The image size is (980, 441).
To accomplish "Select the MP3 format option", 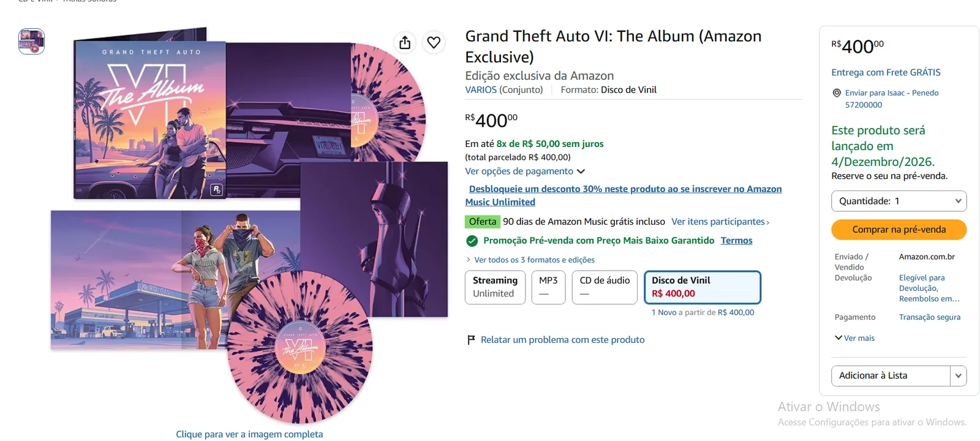I will pyautogui.click(x=548, y=287).
